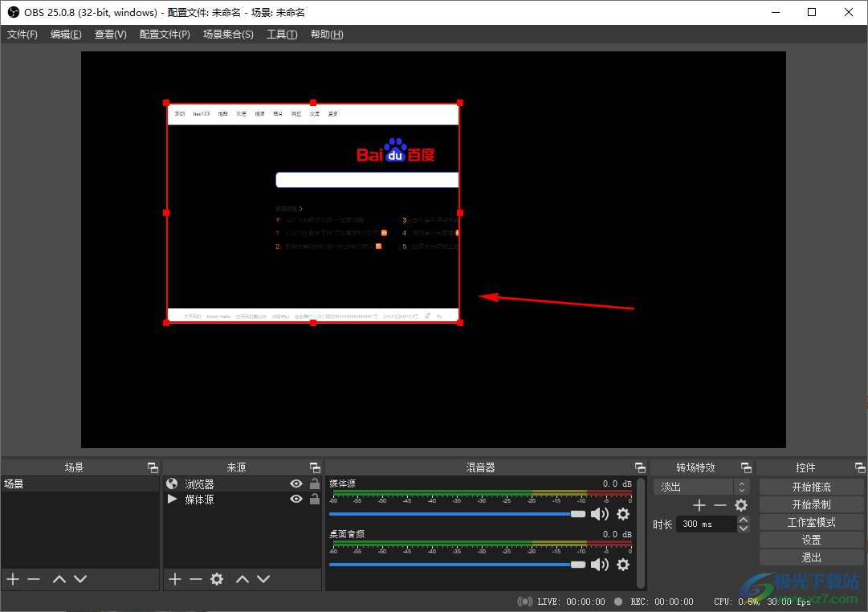The image size is (868, 612).
Task: Select the 媒体源 source
Action: coord(242,500)
